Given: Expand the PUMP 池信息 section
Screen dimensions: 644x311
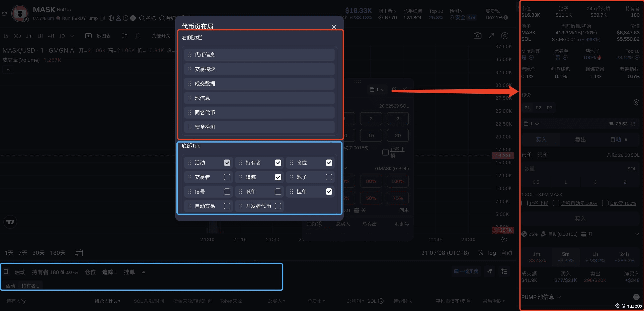Looking at the screenshot, I should [x=541, y=297].
